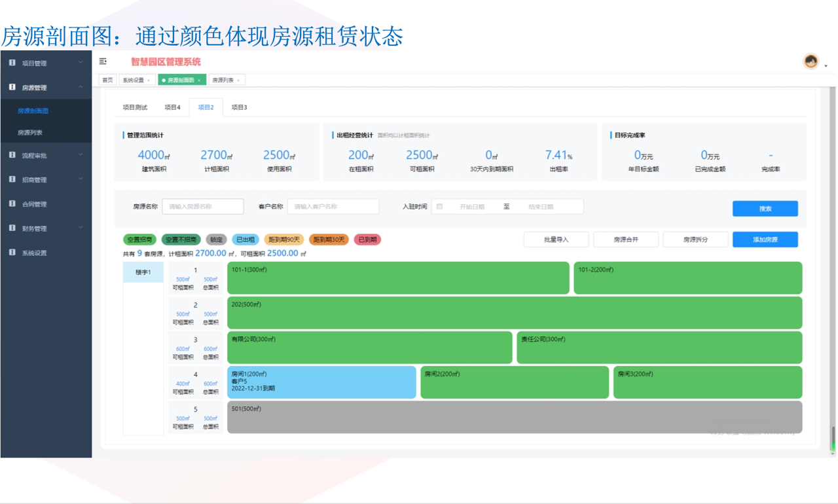Expand the 项目管理 menu chevron
838x504 pixels.
[81, 63]
